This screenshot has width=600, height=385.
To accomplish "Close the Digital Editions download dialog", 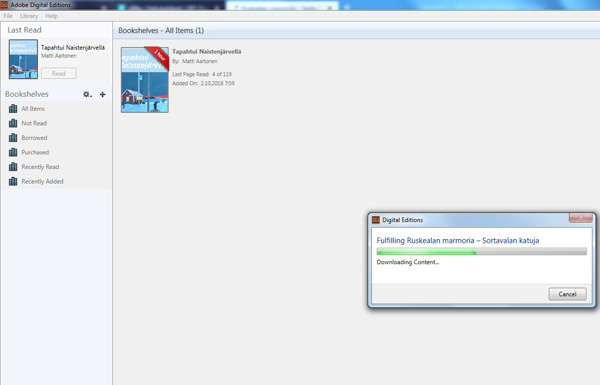I will (580, 218).
